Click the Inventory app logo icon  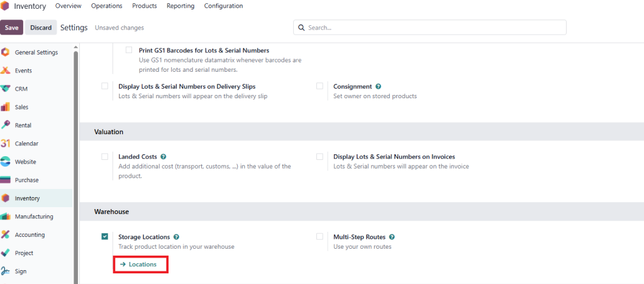click(6, 6)
